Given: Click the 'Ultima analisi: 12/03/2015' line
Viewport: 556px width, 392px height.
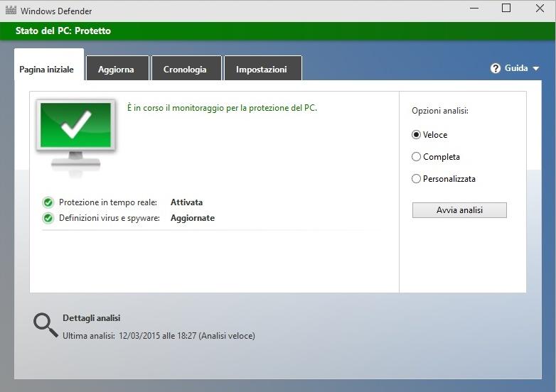Looking at the screenshot, I should click(x=159, y=336).
